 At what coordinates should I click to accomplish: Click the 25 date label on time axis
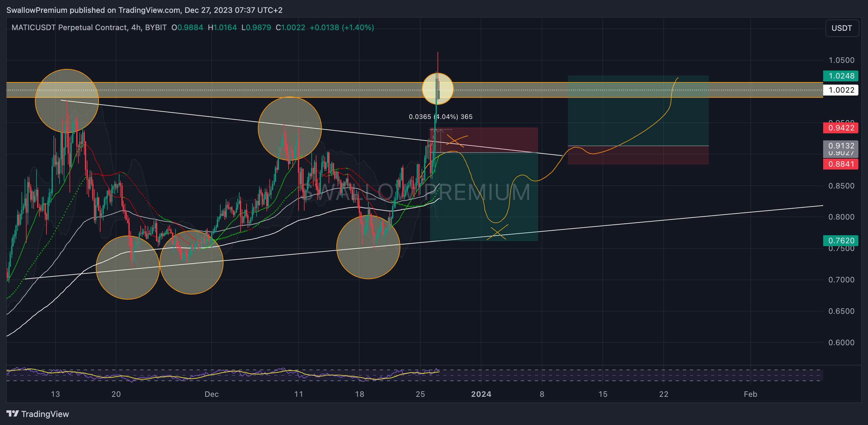[x=420, y=394]
